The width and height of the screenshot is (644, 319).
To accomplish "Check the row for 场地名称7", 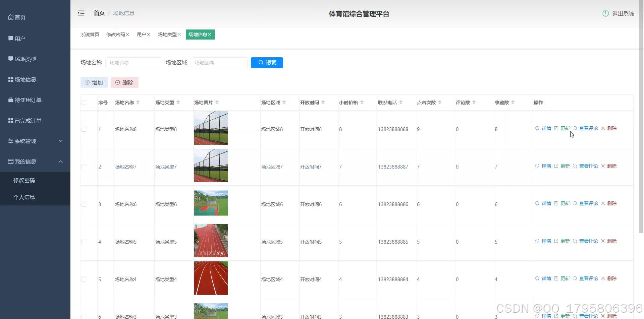I will tap(84, 167).
